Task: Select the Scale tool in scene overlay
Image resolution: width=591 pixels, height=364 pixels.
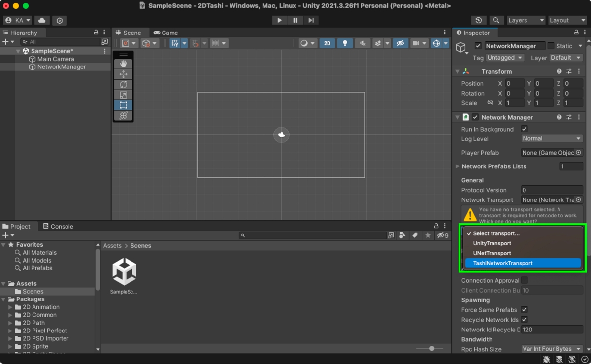Action: point(123,95)
